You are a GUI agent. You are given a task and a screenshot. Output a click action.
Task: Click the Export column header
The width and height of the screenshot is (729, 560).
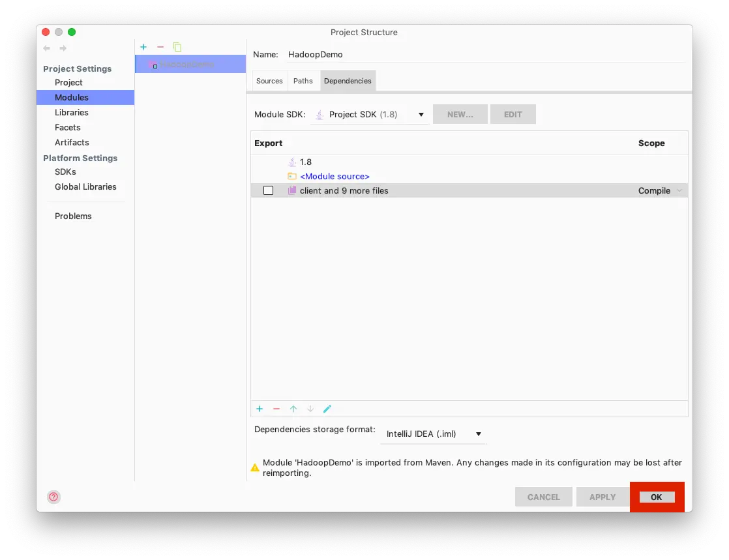pyautogui.click(x=268, y=143)
